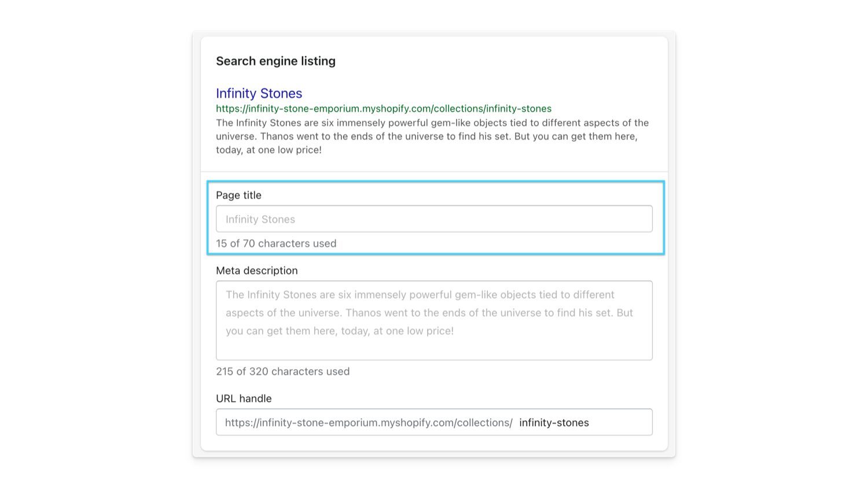Click the first line of meta description placeholder
Screen dimensions: 868x488
tap(420, 295)
